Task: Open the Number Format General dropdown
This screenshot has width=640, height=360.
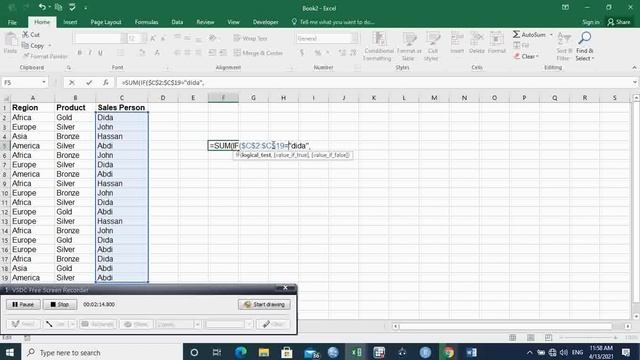Action: [355, 38]
